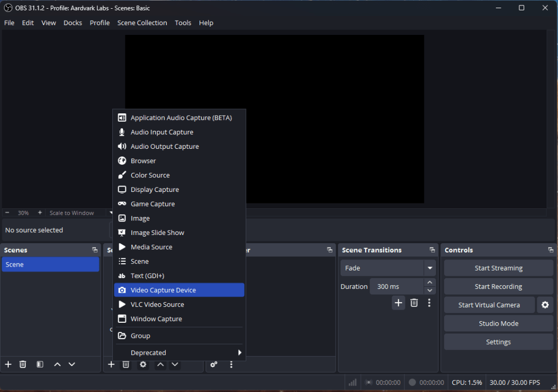Click the Start Streaming button
Screen dimensions: 558x392
click(498, 268)
